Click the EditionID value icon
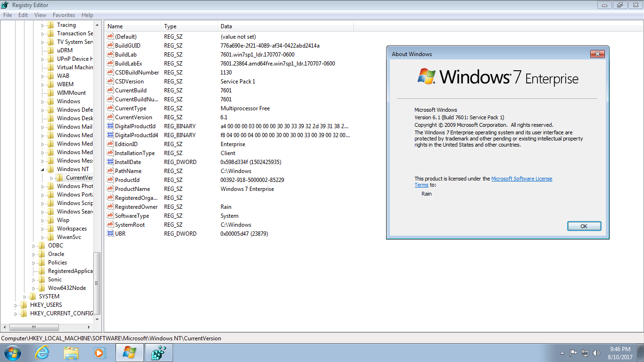Screen dimensions: 644x362 [110, 144]
